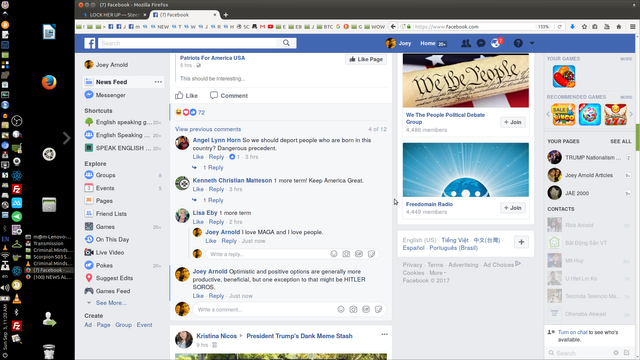640x360 pixels.
Task: Open News Feed options ellipsis
Action: tap(158, 82)
